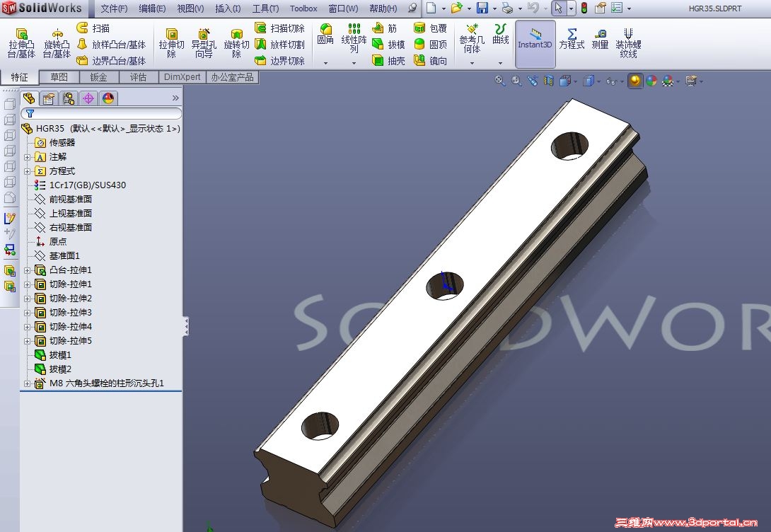Click the 拉伸凸台/基体 extrude boss tool

pyautogui.click(x=21, y=43)
